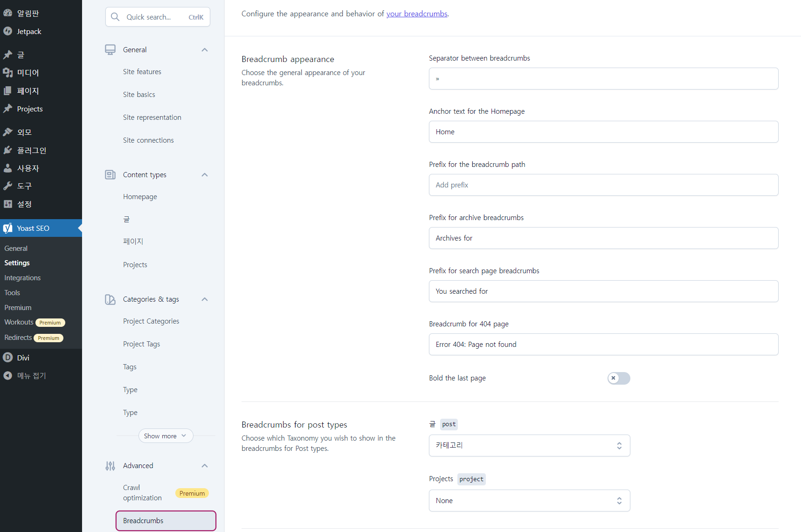Click the your breadcrumbs link
The height and width of the screenshot is (532, 801).
point(417,14)
